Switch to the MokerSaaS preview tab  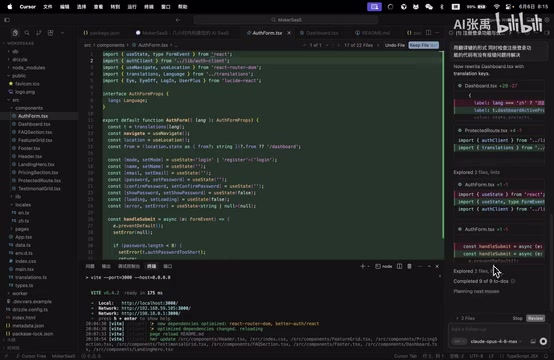pos(182,33)
